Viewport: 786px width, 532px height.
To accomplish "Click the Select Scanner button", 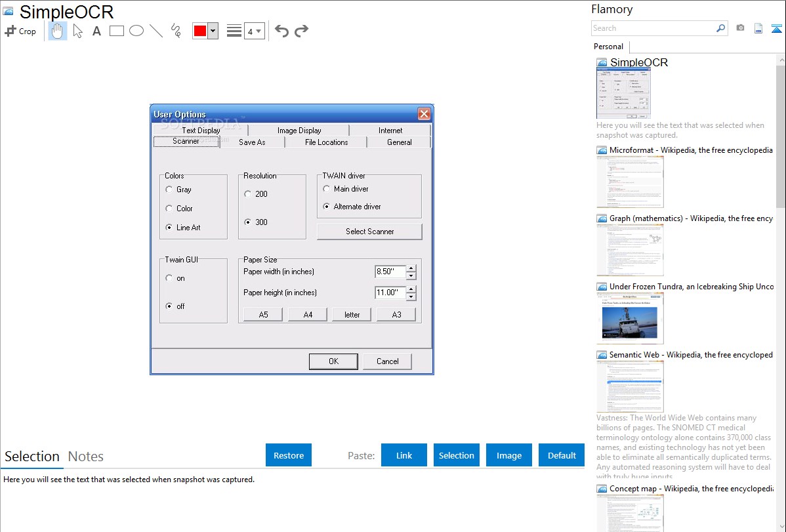I will [369, 232].
